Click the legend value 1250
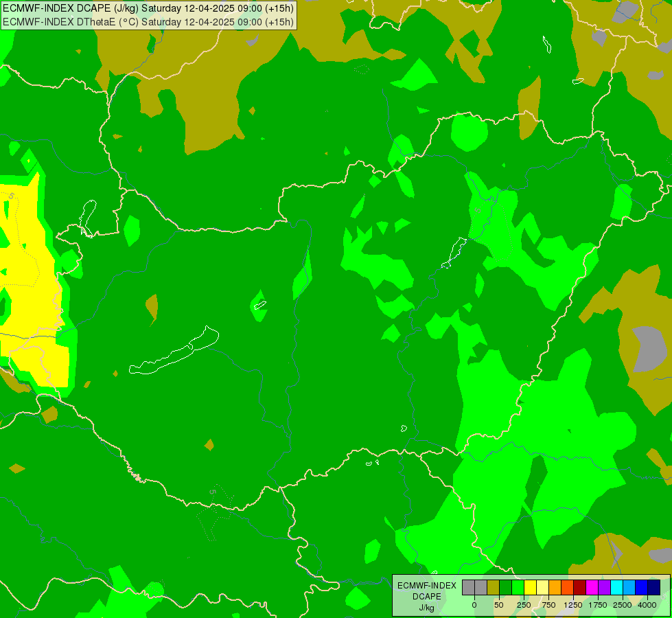Screen dimensions: 672x618 [573, 605]
